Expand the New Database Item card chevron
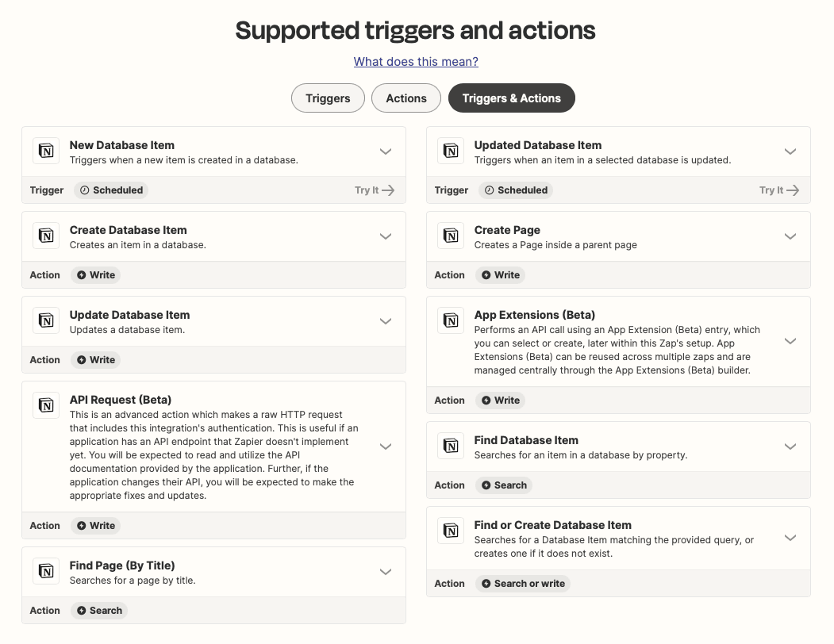This screenshot has height=644, width=834. (386, 151)
